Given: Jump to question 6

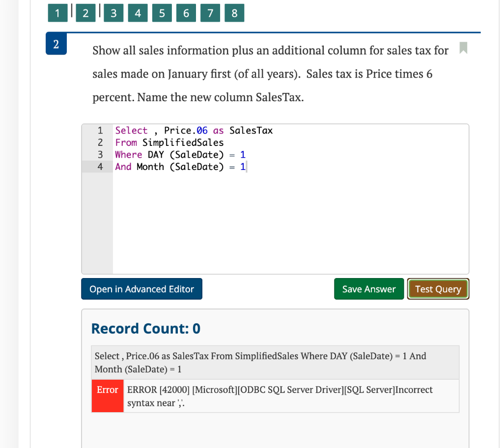Looking at the screenshot, I should coord(186,13).
